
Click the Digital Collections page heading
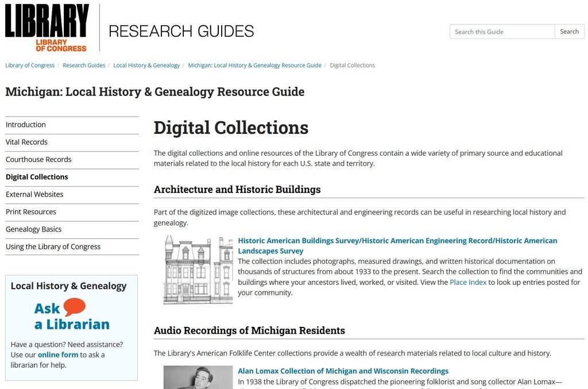point(231,128)
